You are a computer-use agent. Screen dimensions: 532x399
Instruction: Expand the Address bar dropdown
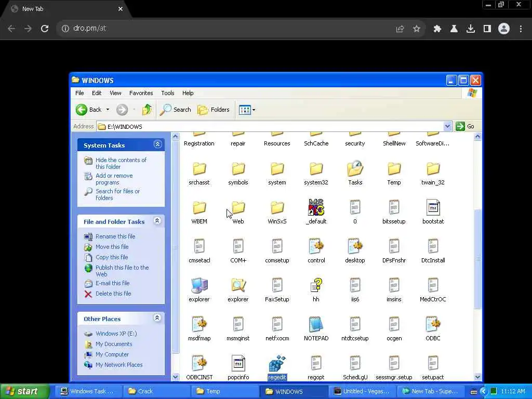point(447,127)
